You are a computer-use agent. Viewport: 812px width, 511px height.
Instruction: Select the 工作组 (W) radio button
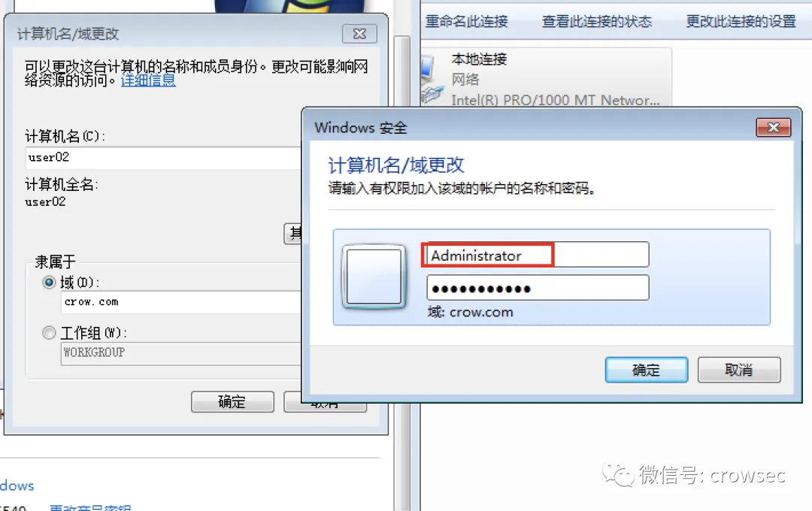tap(49, 332)
